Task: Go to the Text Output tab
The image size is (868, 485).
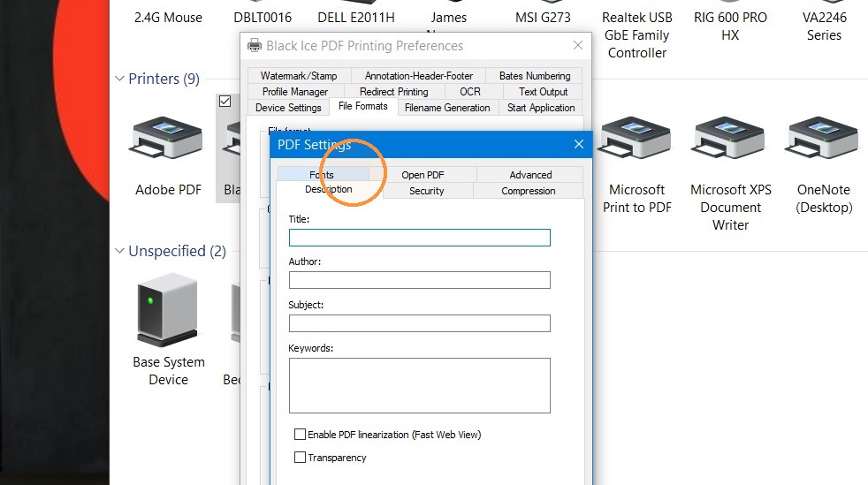Action: [x=543, y=92]
